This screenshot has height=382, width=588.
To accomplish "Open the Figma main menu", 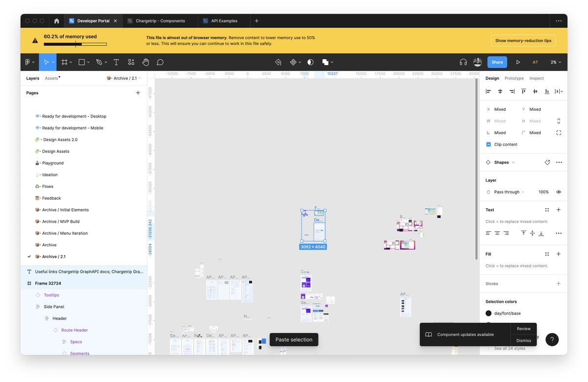I will [29, 62].
